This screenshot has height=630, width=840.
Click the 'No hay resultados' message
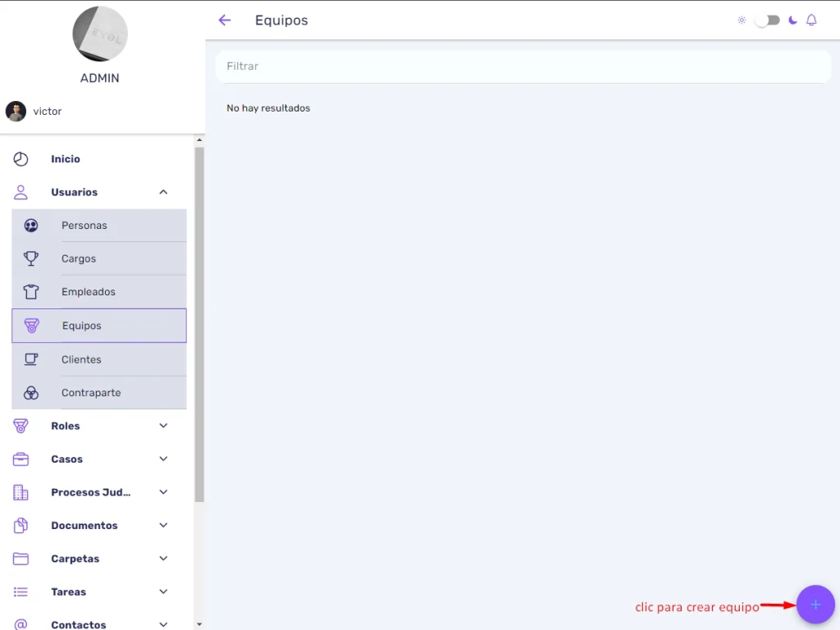pyautogui.click(x=268, y=108)
